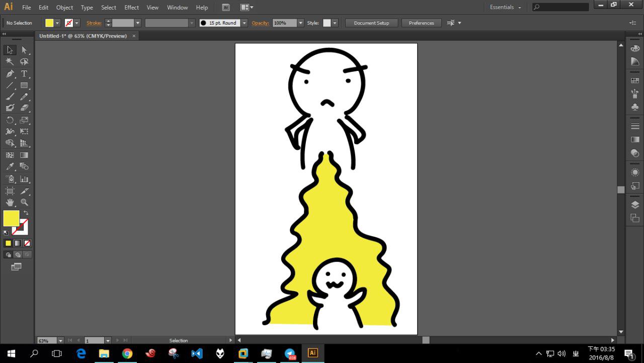The width and height of the screenshot is (644, 363).
Task: Select the Pen tool
Action: click(x=10, y=73)
